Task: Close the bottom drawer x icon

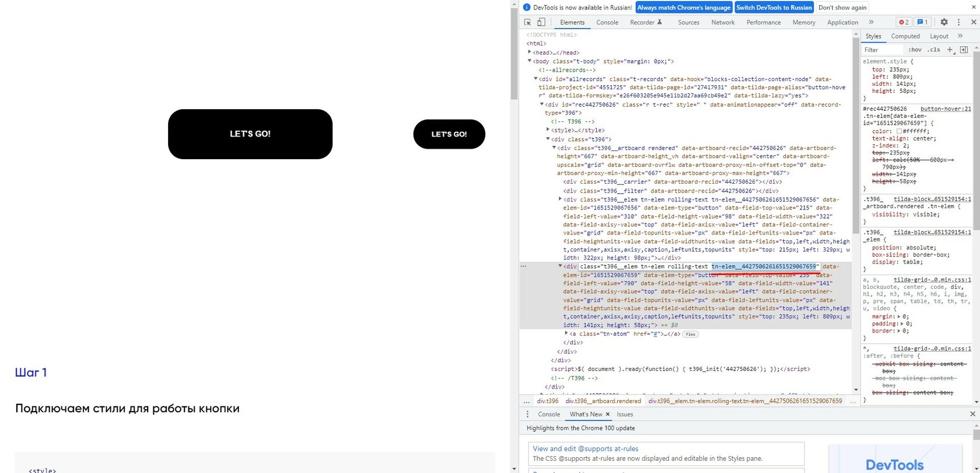Action: pyautogui.click(x=972, y=414)
